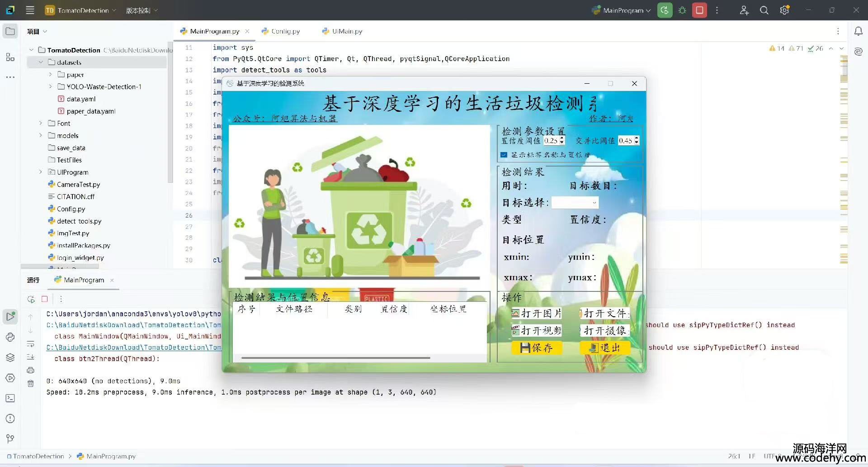
Task: Open the Notifications bell
Action: [x=858, y=31]
